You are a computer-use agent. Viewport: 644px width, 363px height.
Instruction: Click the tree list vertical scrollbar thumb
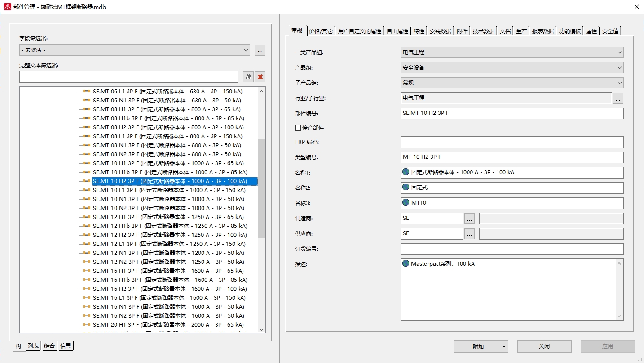[262, 188]
